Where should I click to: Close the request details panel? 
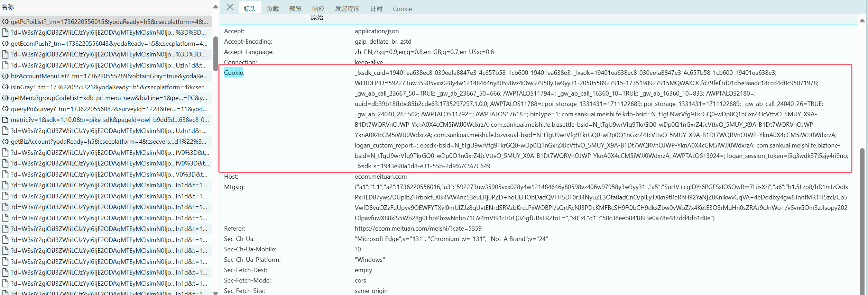(230, 7)
